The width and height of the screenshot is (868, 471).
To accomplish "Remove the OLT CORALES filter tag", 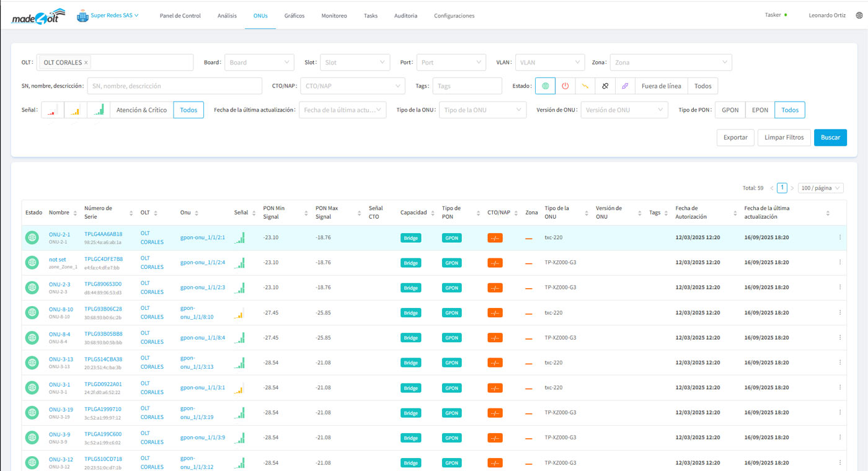I will tap(86, 63).
